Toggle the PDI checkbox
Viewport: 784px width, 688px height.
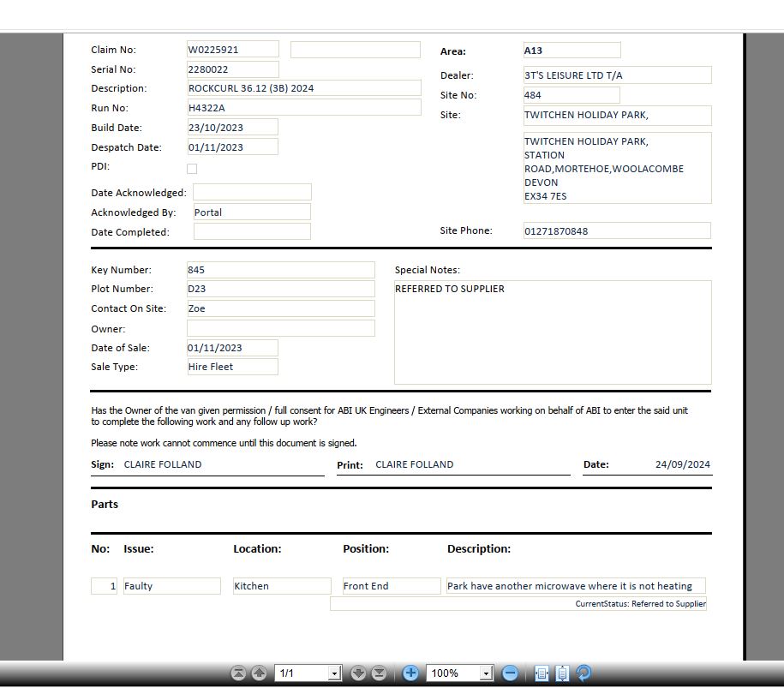coord(192,169)
